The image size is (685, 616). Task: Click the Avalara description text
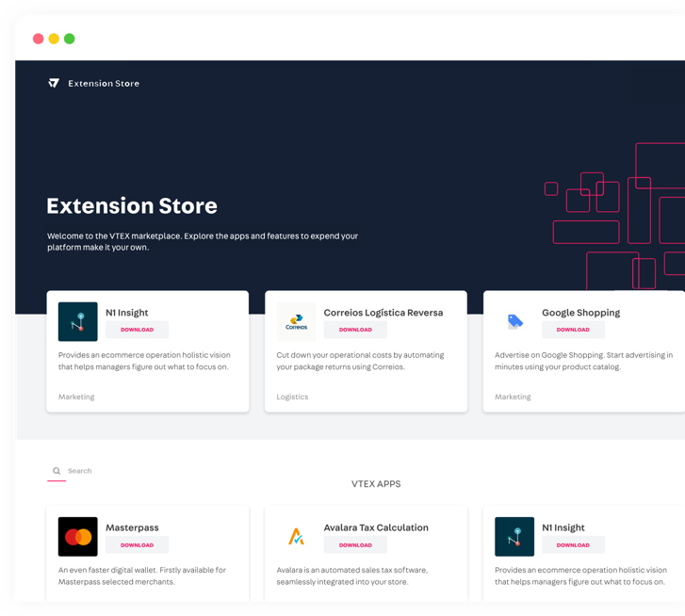coord(352,575)
